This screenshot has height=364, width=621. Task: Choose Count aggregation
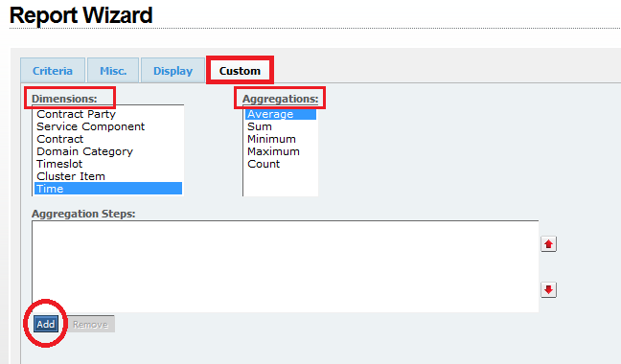pyautogui.click(x=281, y=164)
